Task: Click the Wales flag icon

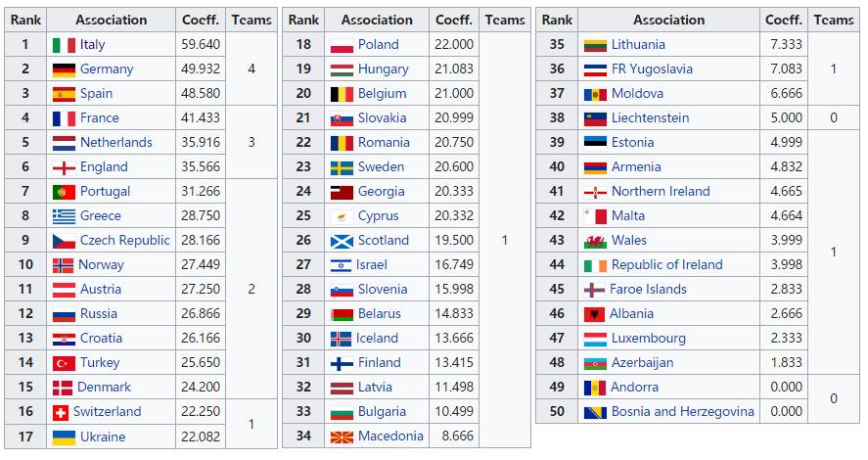Action: click(x=594, y=241)
